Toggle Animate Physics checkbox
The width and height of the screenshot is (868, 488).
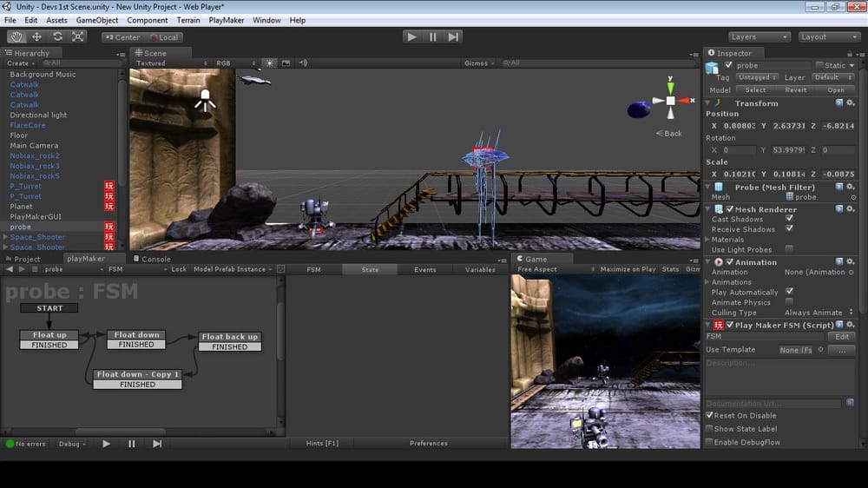789,301
